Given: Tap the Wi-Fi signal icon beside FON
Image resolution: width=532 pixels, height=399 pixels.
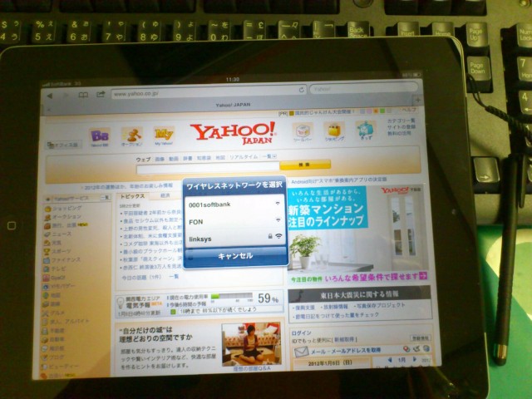Looking at the screenshot, I should 278,220.
